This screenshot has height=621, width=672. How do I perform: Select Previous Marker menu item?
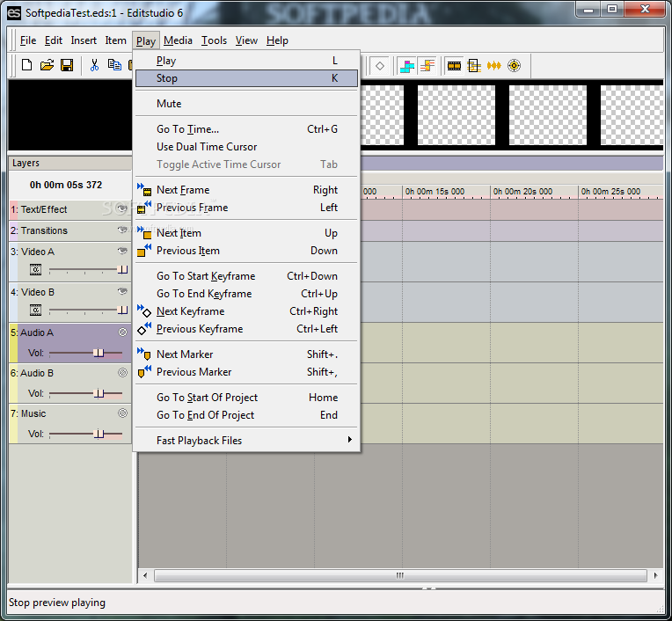(246, 372)
